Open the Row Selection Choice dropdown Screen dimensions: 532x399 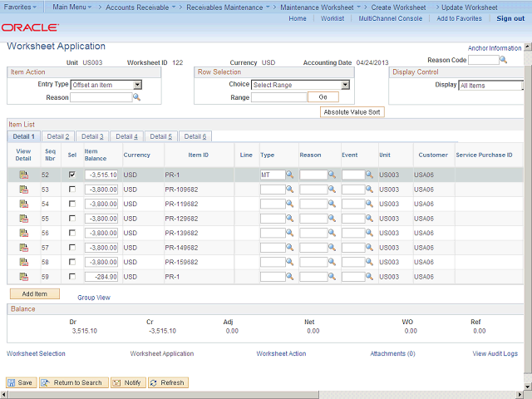(x=345, y=85)
